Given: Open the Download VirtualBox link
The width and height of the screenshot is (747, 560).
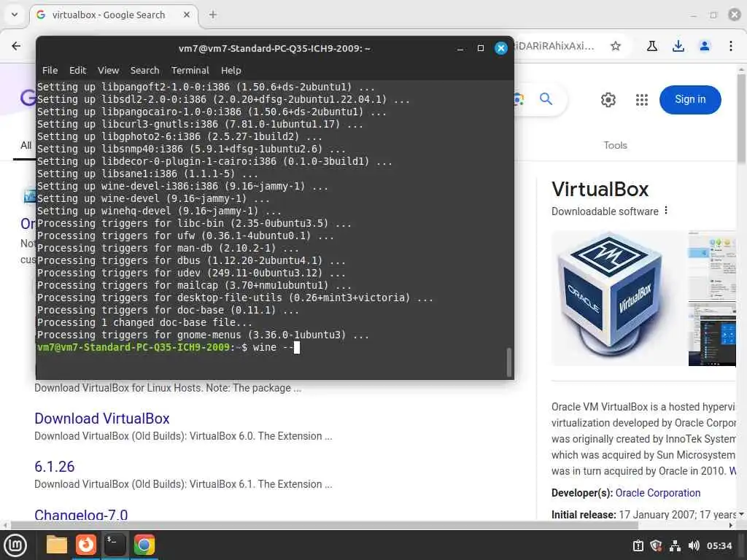Looking at the screenshot, I should pyautogui.click(x=102, y=419).
